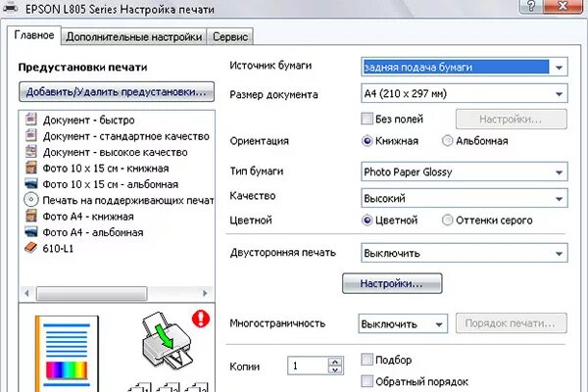
Task: Open the 'Многостраничность' dropdown
Action: (x=403, y=323)
